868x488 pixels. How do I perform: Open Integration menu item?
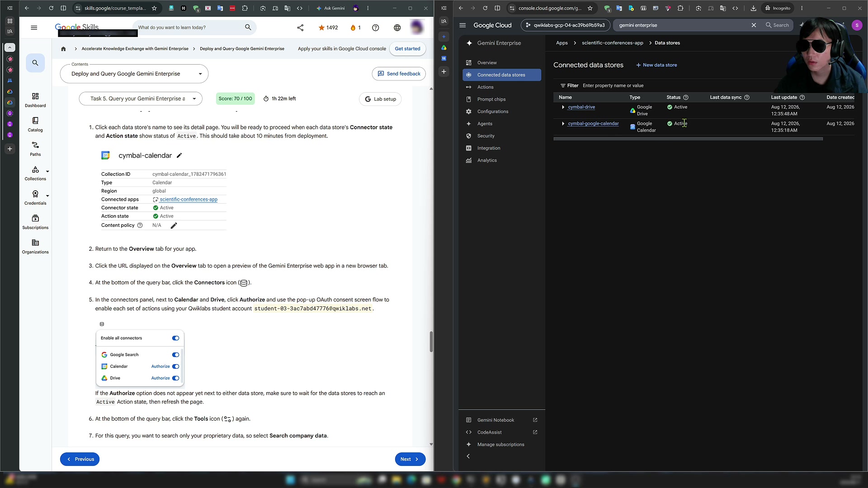tap(502, 148)
